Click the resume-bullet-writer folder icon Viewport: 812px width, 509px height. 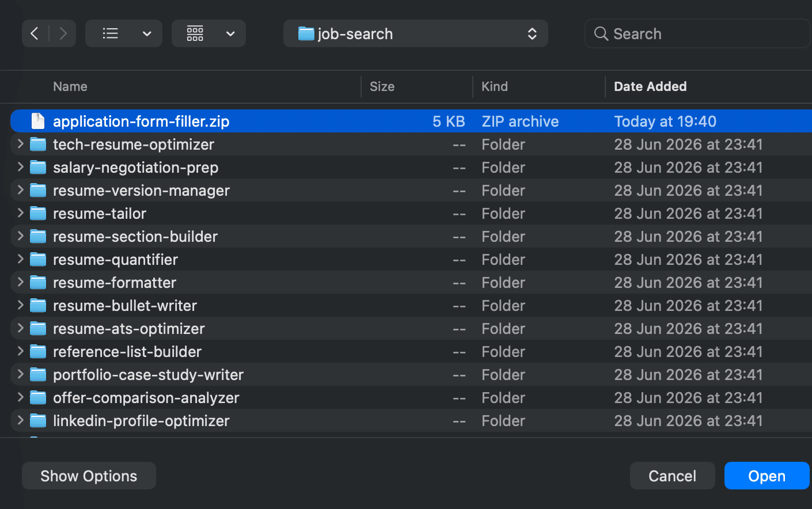(38, 305)
